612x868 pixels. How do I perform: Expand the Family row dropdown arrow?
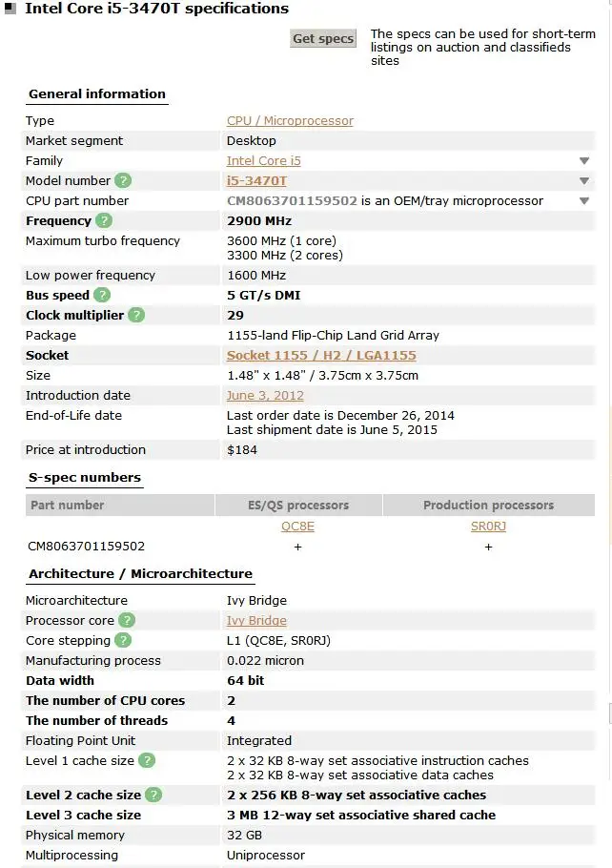pos(584,161)
